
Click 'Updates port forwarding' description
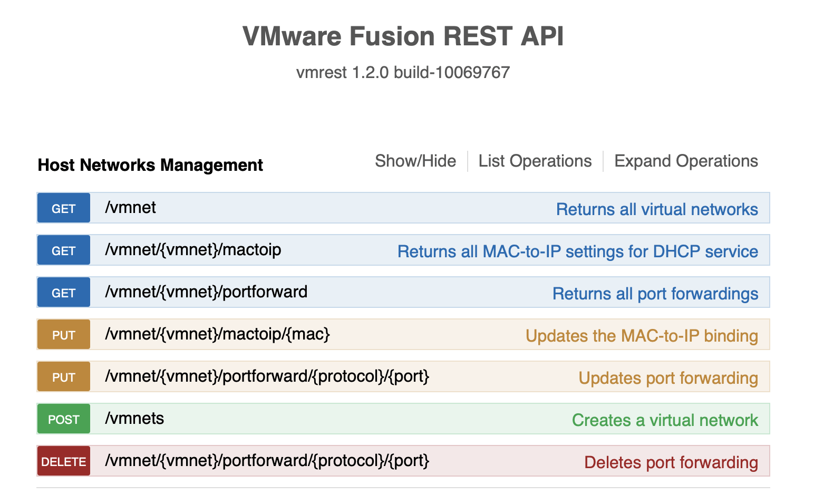[x=668, y=378]
